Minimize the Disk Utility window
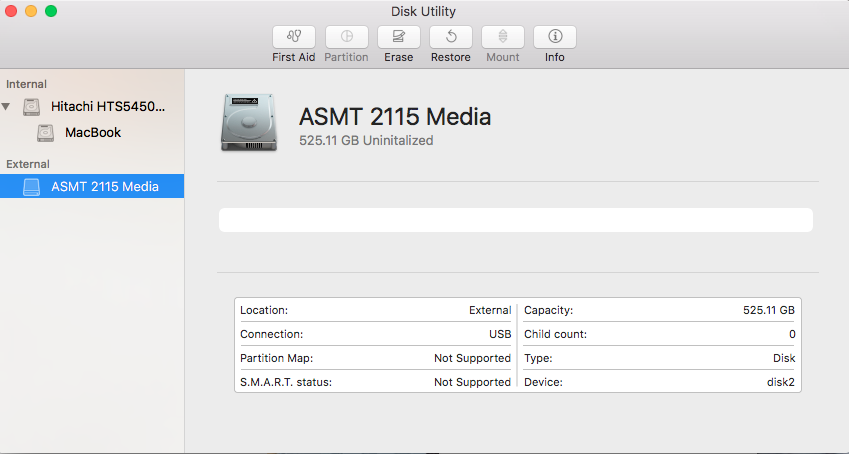Viewport: 849px width, 454px height. (x=31, y=11)
